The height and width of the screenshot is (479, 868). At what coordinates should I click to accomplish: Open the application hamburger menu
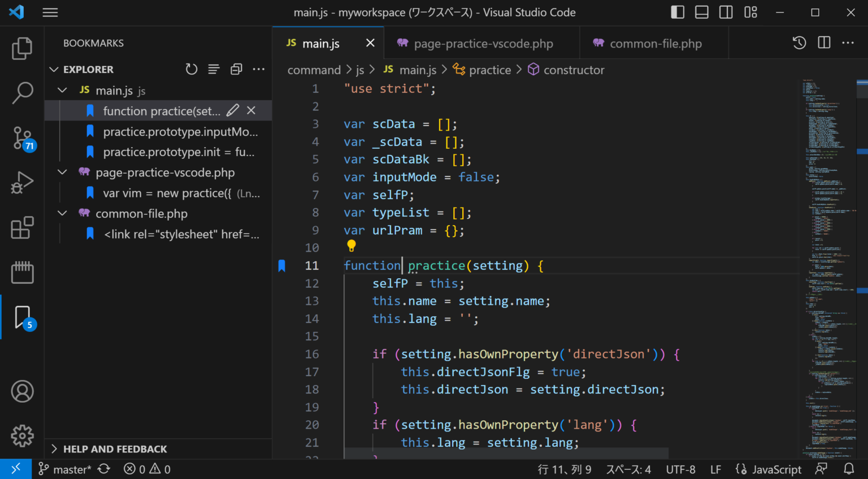[50, 12]
